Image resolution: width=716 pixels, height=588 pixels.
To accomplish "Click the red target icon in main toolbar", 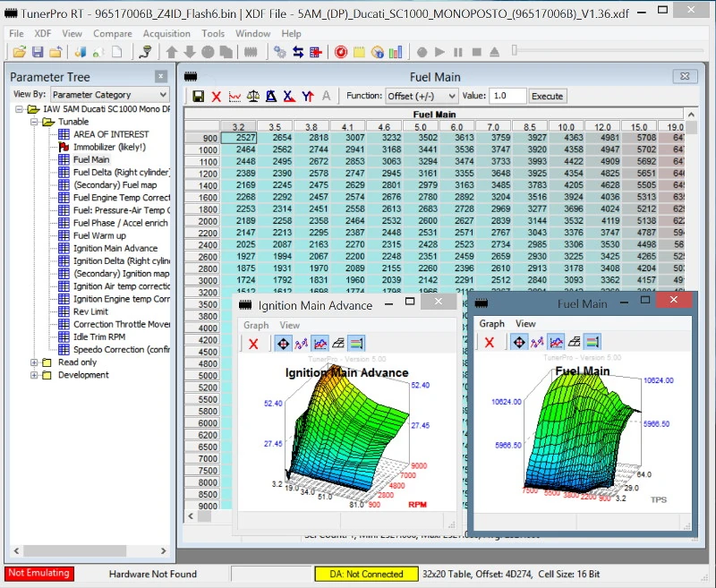I will click(x=341, y=53).
